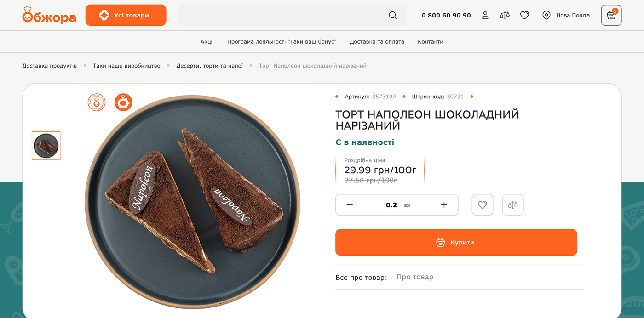
Task: Decrease quantity with minus button
Action: (350, 205)
